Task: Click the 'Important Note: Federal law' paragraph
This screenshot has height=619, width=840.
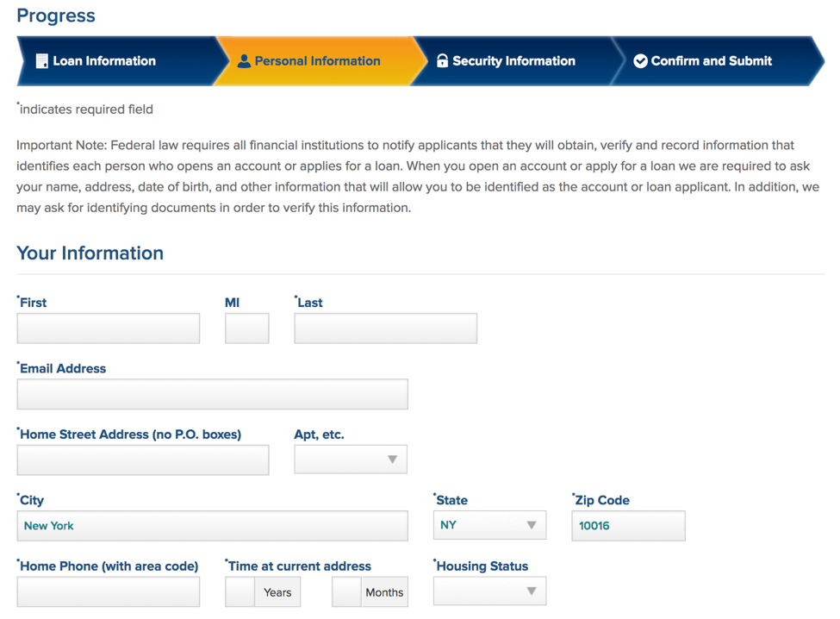Action: coord(418,177)
